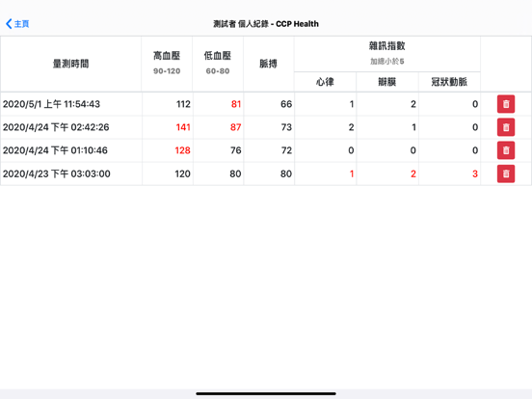The image size is (532, 399).
Task: Click the 冠狀動脈 sub-header
Action: point(449,82)
